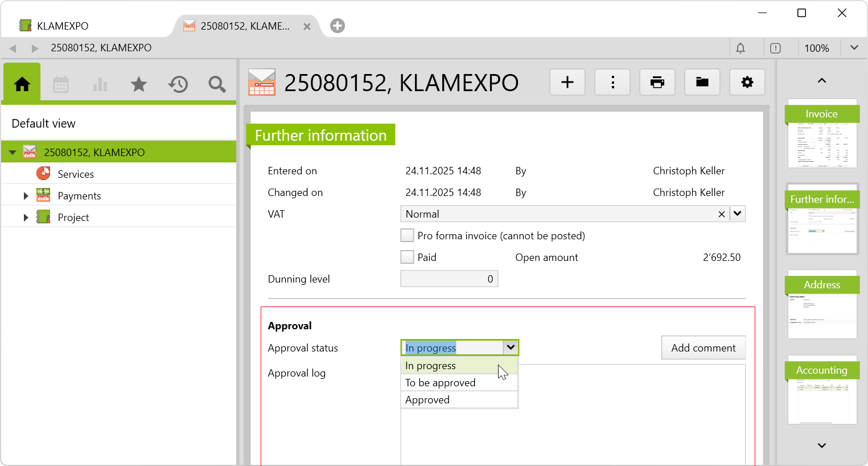Viewport: 868px width, 466px height.
Task: Click the search magnifier icon
Action: [217, 84]
